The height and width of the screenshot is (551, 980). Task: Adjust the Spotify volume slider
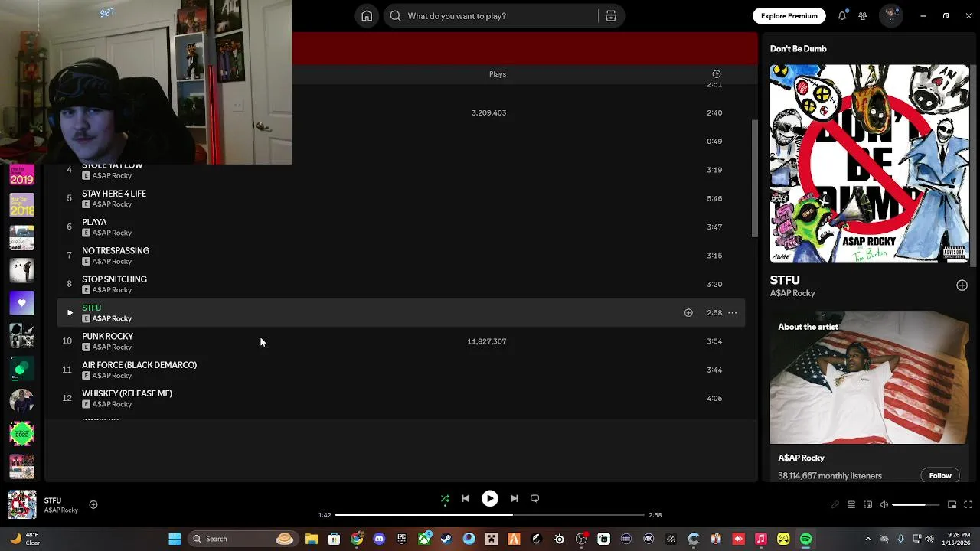click(916, 505)
